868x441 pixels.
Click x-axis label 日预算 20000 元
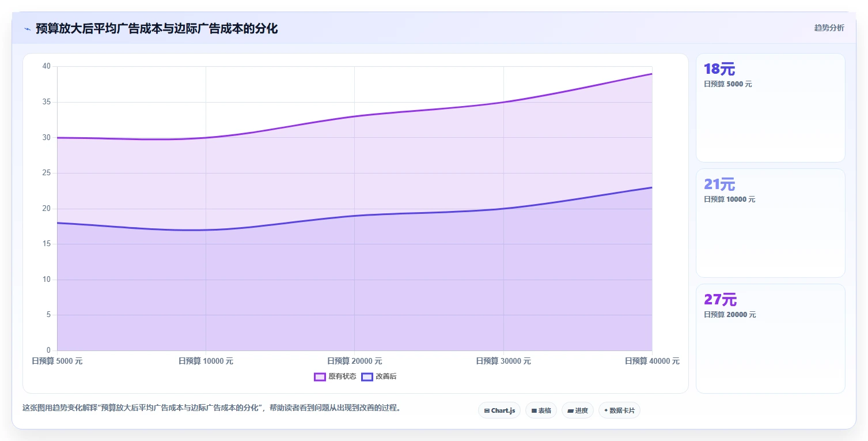coord(354,361)
